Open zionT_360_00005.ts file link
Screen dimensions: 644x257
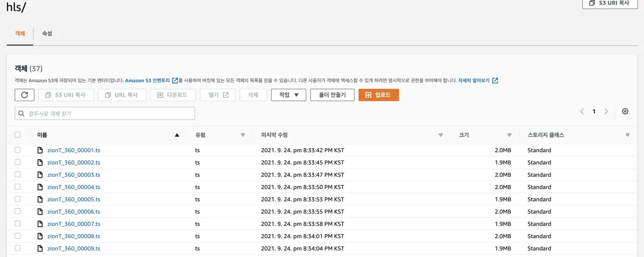click(x=74, y=199)
